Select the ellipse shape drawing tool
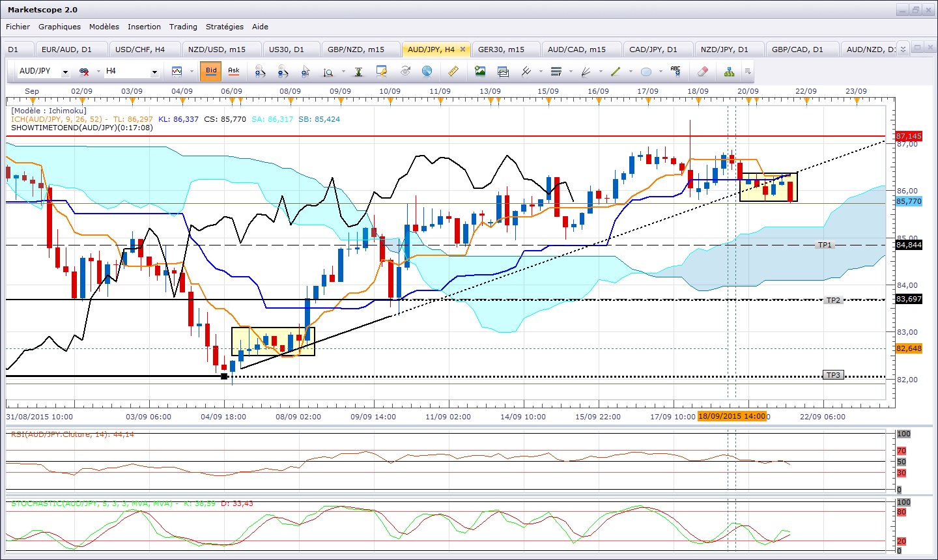The image size is (938, 560). pyautogui.click(x=646, y=71)
